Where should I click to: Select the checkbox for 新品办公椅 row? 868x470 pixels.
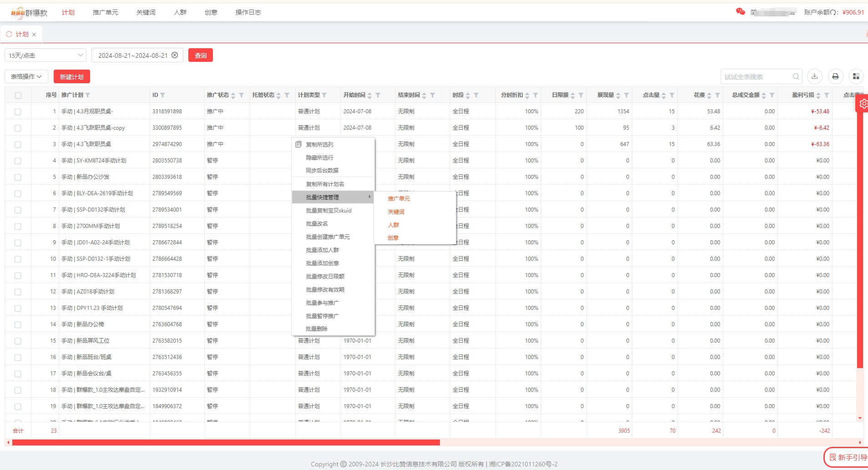click(18, 324)
